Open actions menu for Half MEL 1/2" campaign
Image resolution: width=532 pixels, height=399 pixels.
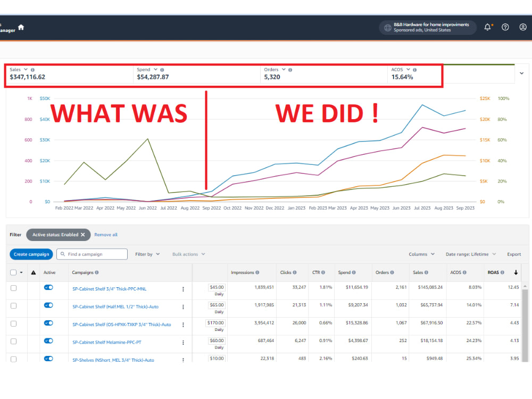(183, 307)
